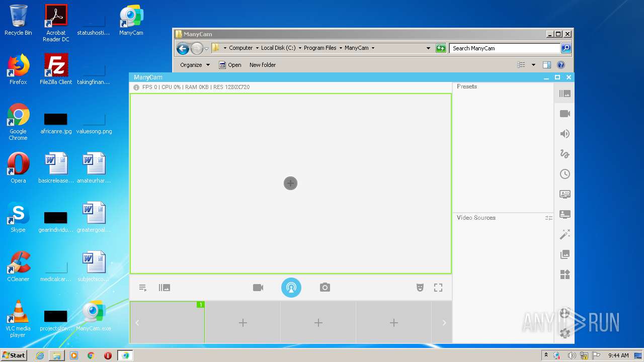Open the Time clock icon in sidebar
This screenshot has width=644, height=362.
click(565, 174)
